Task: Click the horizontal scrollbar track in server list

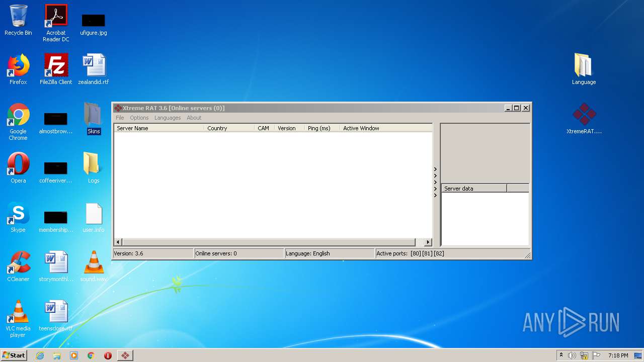Action: point(273,242)
